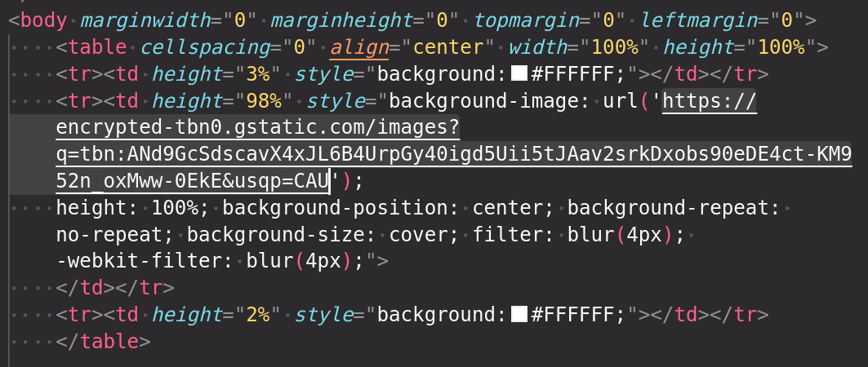This screenshot has height=367, width=868.
Task: Place cursor on the "98%" height value
Action: pos(264,102)
